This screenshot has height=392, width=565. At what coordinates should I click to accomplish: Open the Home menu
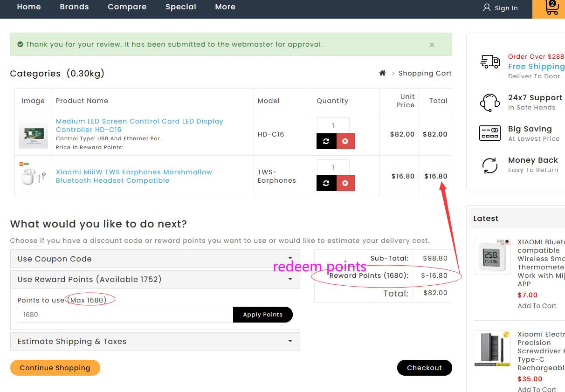29,7
